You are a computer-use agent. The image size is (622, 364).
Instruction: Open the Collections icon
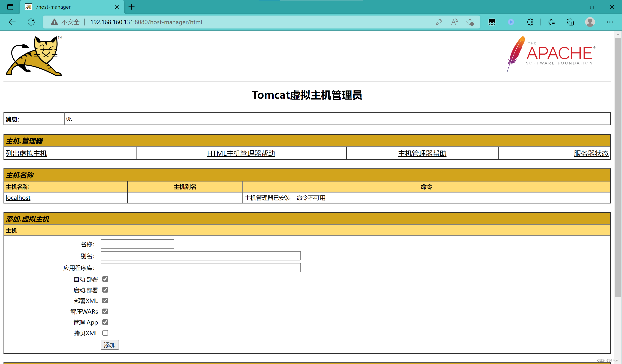[x=570, y=22]
